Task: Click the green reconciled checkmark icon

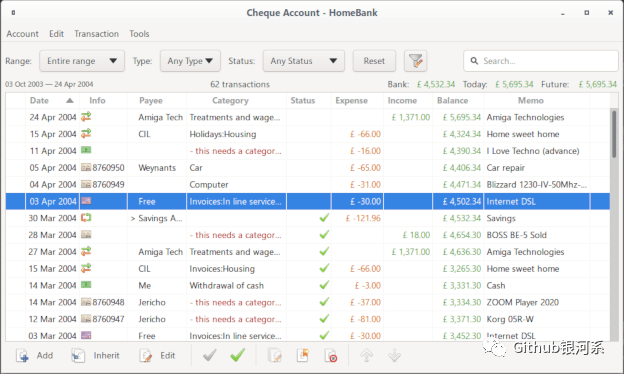Action: 238,355
